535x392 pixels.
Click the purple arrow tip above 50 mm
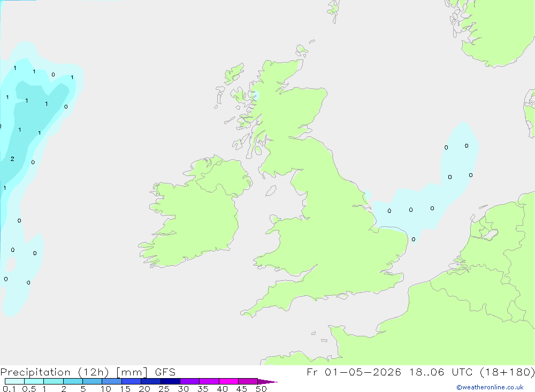[x=267, y=381]
